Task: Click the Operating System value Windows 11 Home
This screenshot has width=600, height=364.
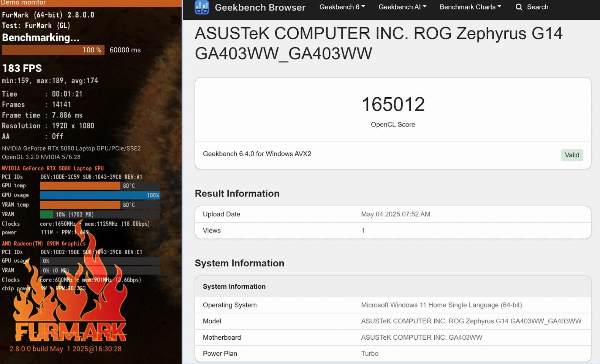Action: [442, 305]
